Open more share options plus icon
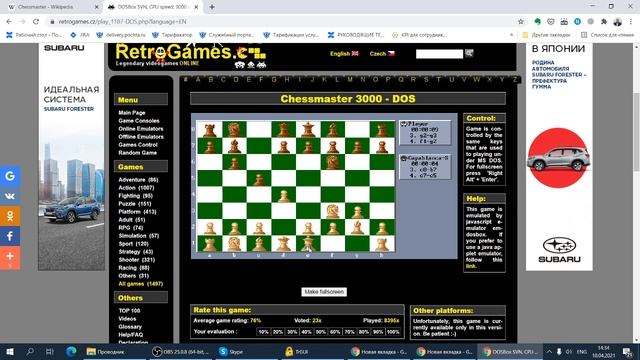The image size is (640, 360). point(10,257)
